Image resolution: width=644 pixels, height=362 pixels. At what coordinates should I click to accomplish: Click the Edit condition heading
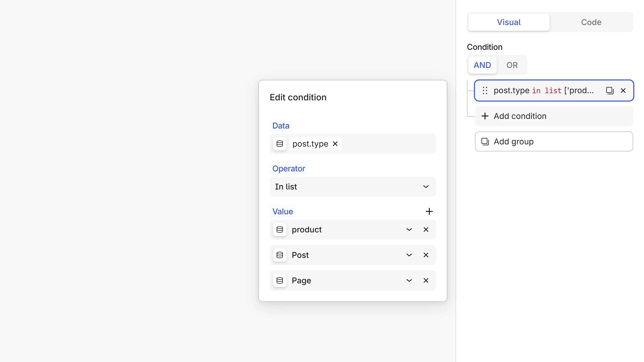[x=298, y=97]
